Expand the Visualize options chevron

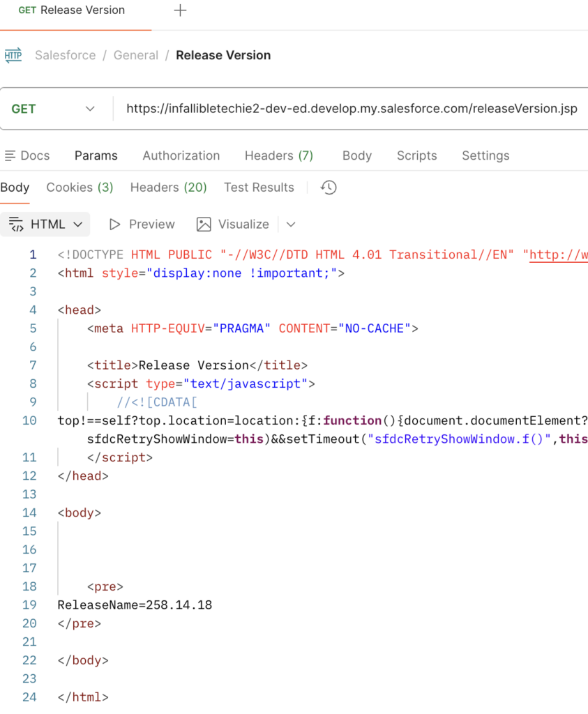click(x=291, y=225)
